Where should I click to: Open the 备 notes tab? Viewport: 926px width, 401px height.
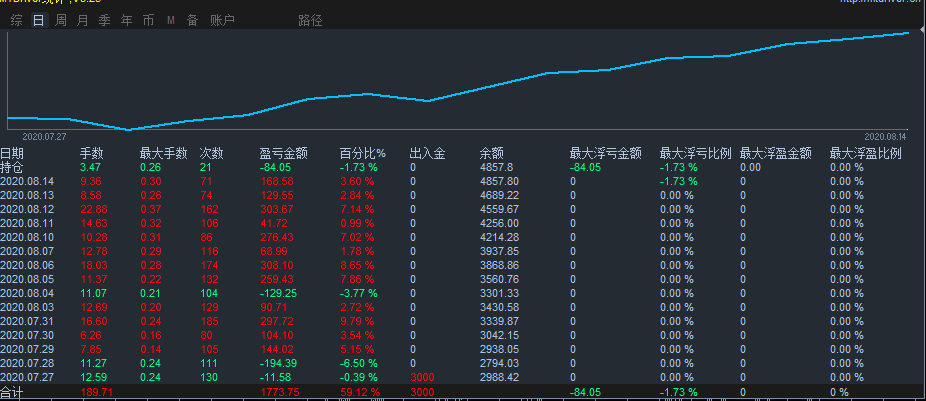[193, 21]
